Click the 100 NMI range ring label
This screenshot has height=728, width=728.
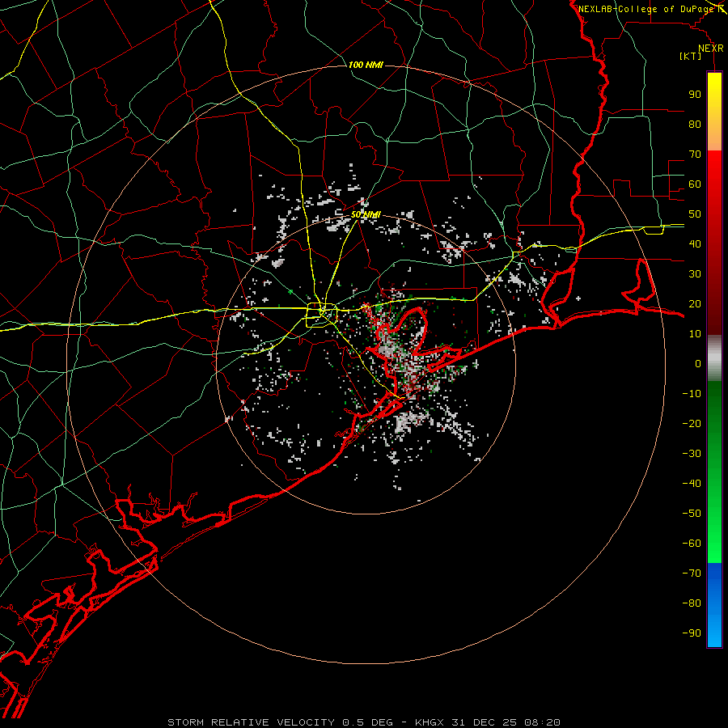pyautogui.click(x=366, y=65)
